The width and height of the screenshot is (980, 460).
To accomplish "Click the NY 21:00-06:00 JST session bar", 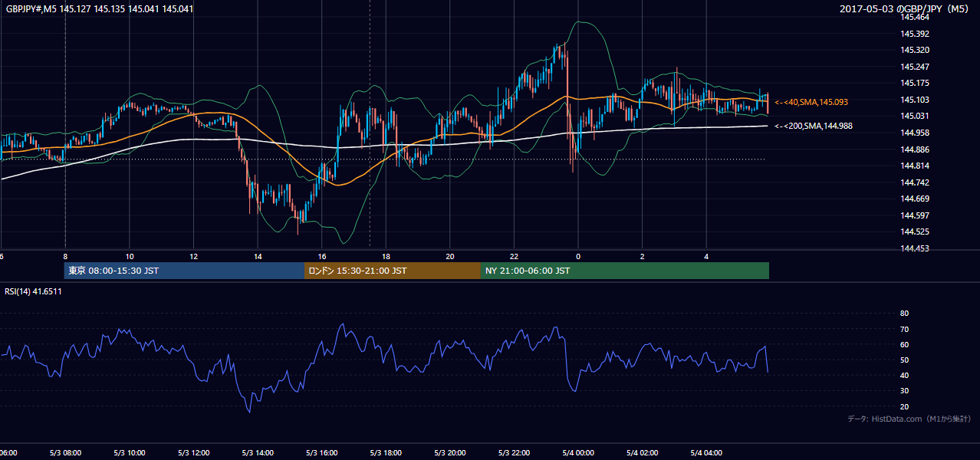I will (624, 271).
